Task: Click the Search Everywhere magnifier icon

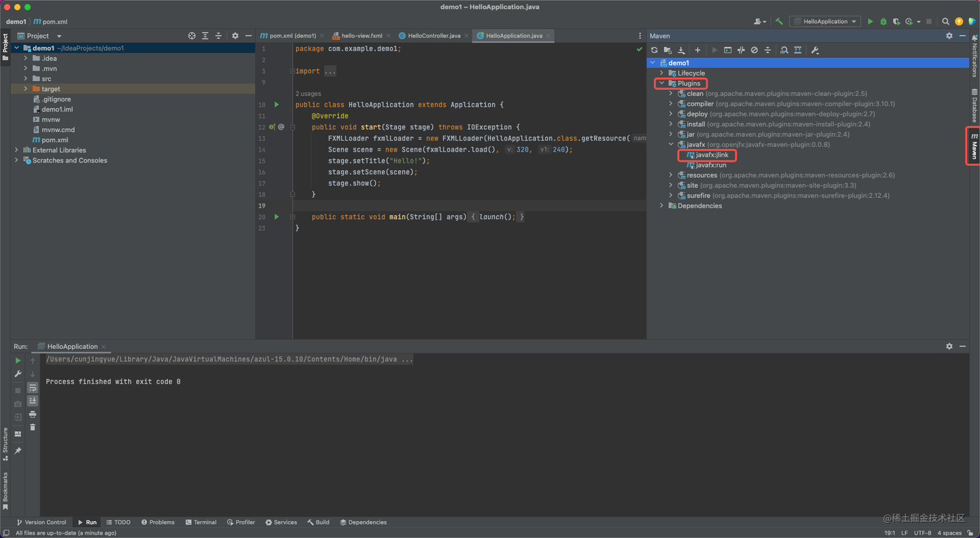Action: 945,22
